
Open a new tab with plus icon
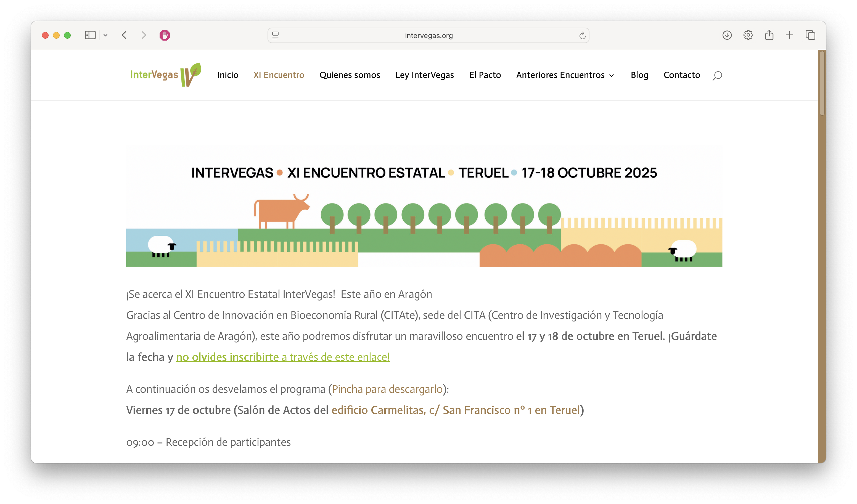pyautogui.click(x=789, y=35)
